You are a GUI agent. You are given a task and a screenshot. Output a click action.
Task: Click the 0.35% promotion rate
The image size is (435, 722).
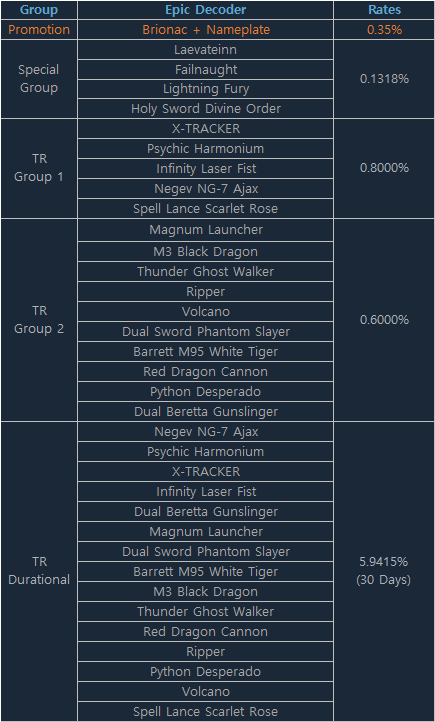(384, 30)
